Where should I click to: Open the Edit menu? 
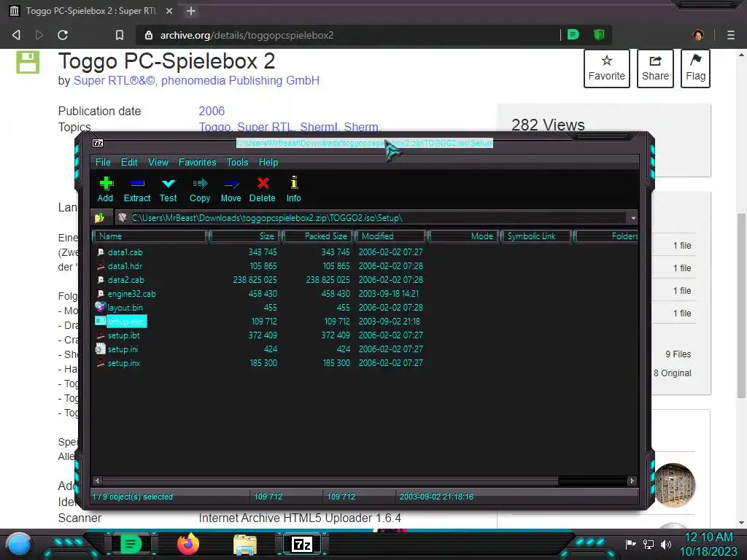coord(129,162)
